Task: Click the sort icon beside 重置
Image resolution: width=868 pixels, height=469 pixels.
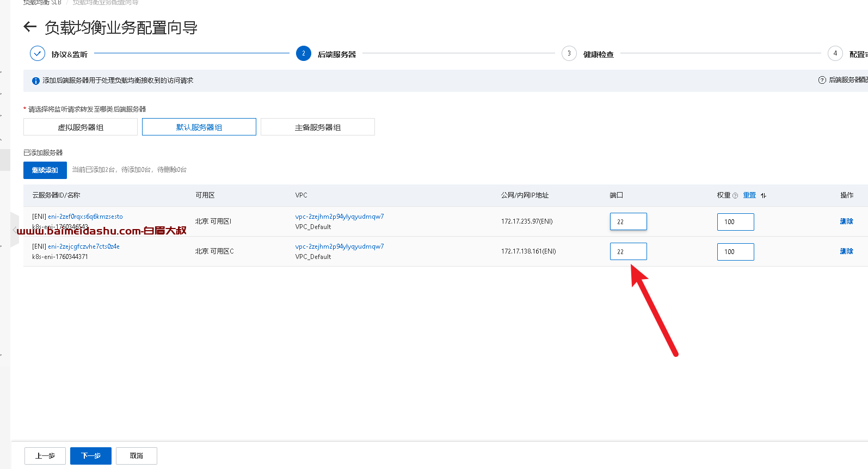Action: (764, 196)
